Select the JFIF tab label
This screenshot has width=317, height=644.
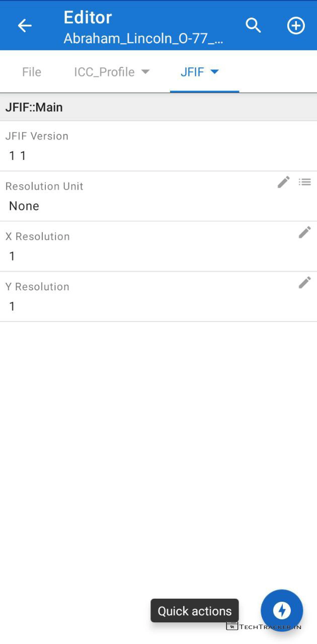(x=192, y=72)
